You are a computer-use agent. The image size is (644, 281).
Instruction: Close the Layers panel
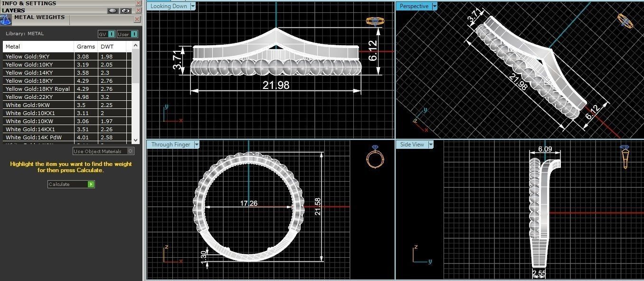[x=138, y=10]
